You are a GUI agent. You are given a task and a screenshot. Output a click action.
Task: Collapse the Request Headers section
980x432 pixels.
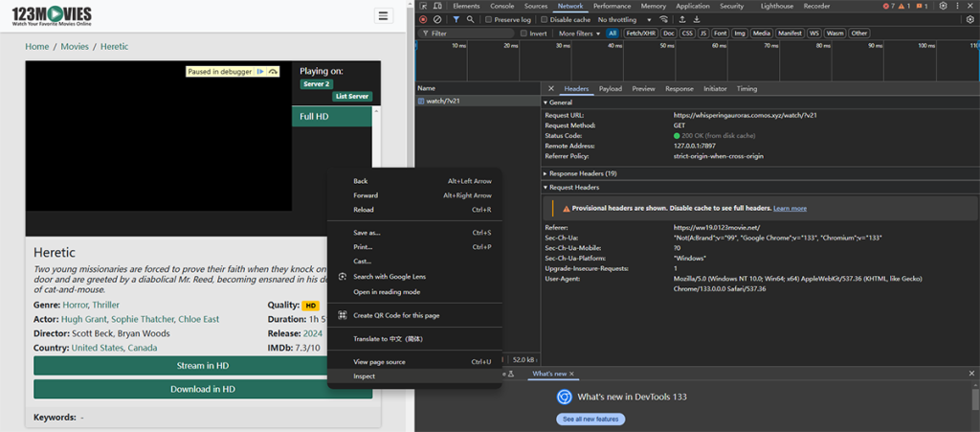click(570, 187)
